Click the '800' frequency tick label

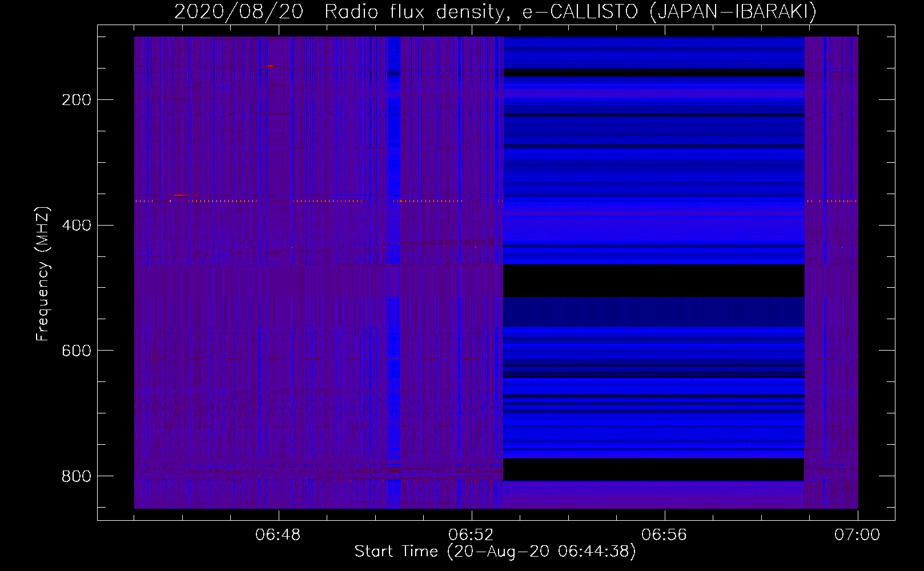tap(77, 476)
